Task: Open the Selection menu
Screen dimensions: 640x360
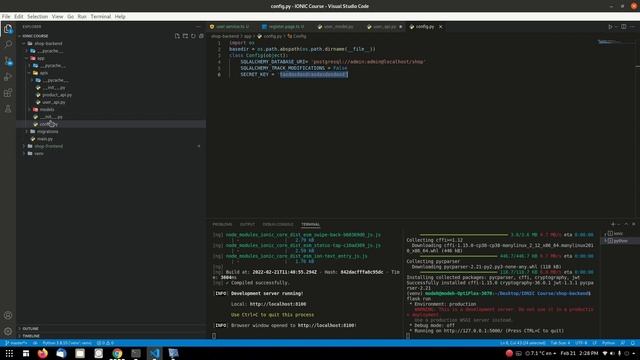Action: click(38, 16)
